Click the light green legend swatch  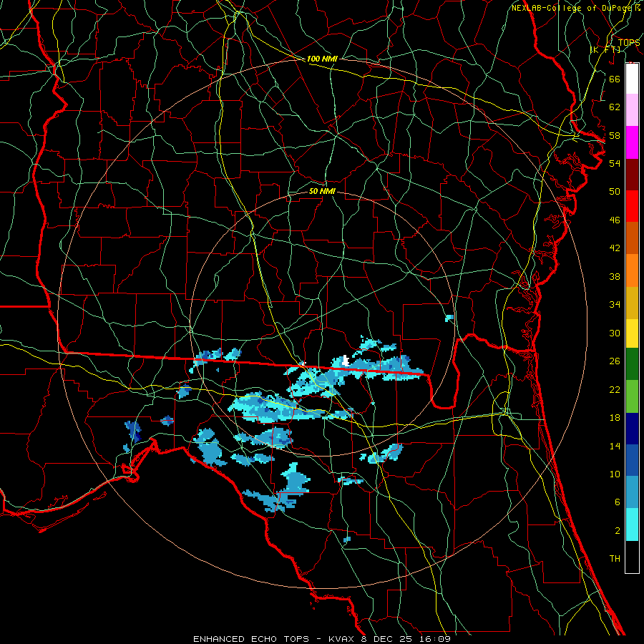[x=632, y=396]
